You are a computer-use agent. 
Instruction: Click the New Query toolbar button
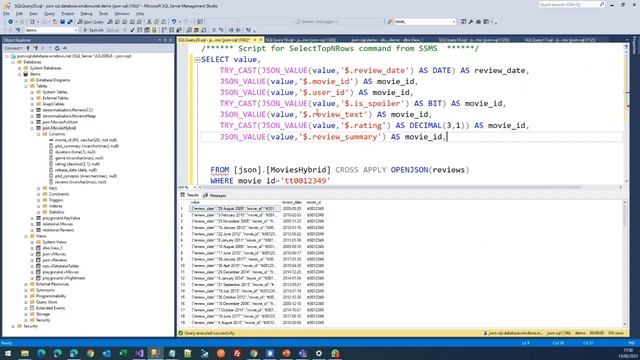coord(91,22)
